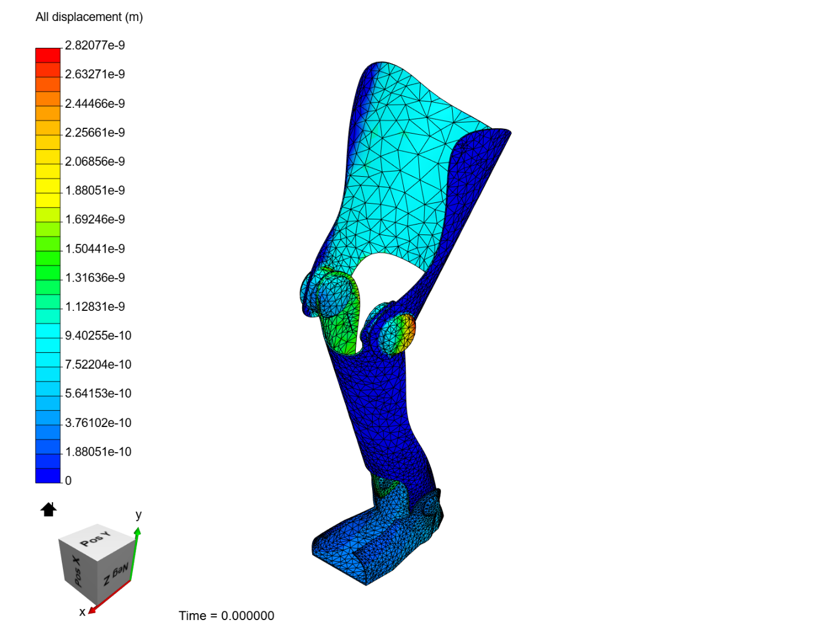Click the cyan legend swatch near 7.52204e-10
Image resolution: width=840 pixels, height=630 pixels.
tap(48, 359)
